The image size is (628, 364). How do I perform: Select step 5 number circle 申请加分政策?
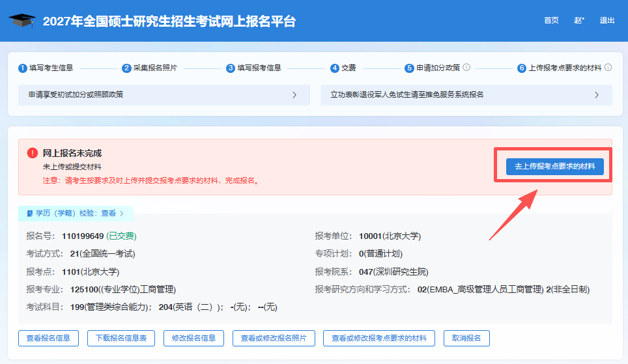[409, 68]
